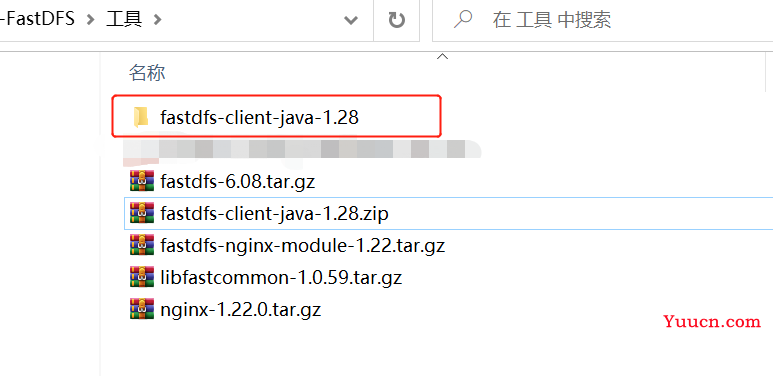
Task: Click the sort direction arrow above the column header
Action: pos(442,57)
